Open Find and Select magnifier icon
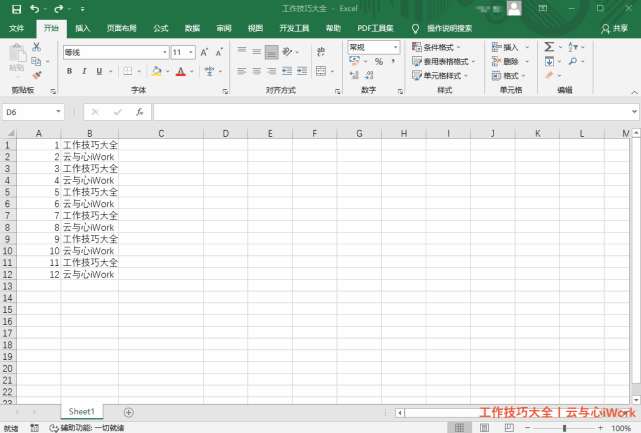The image size is (641, 433). tap(573, 61)
